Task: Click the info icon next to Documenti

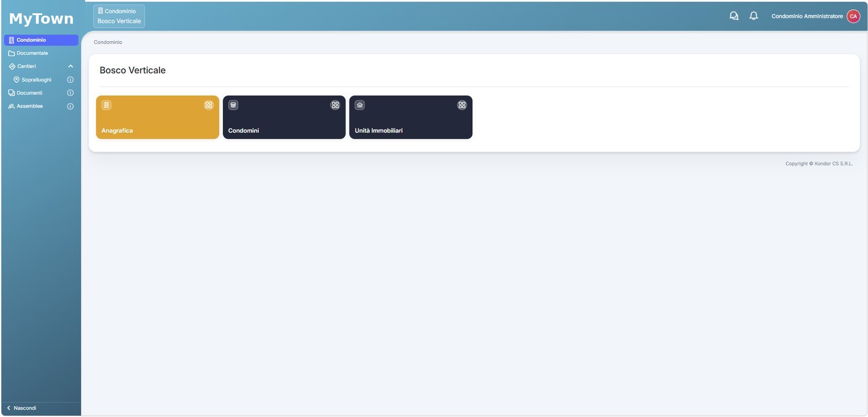Action: [71, 93]
